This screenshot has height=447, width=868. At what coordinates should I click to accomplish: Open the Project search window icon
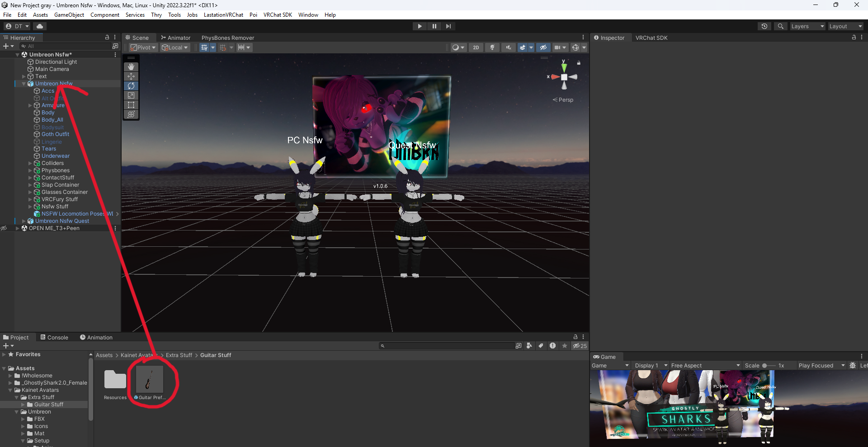[519, 346]
